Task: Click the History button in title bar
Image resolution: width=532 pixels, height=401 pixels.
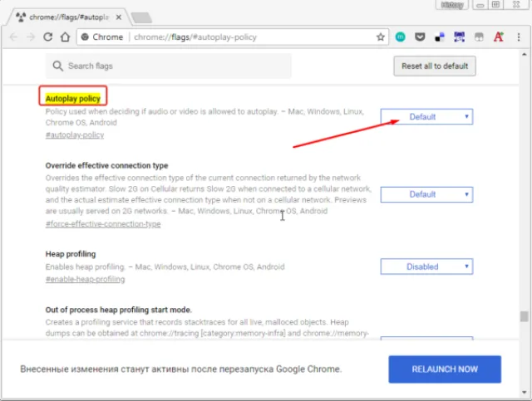Action: (x=452, y=5)
